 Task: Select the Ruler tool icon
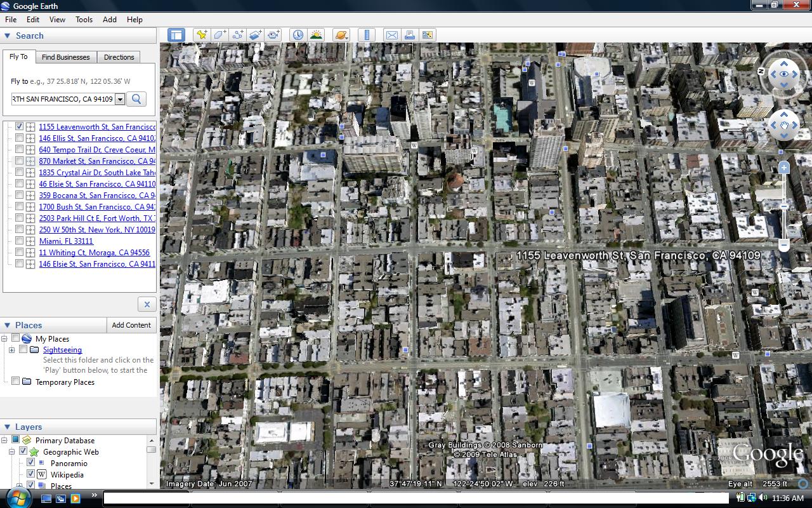(x=367, y=35)
